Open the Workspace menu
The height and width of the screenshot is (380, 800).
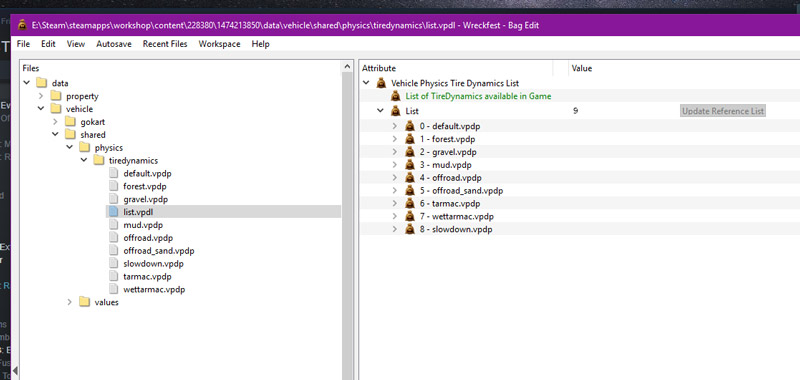coord(219,44)
